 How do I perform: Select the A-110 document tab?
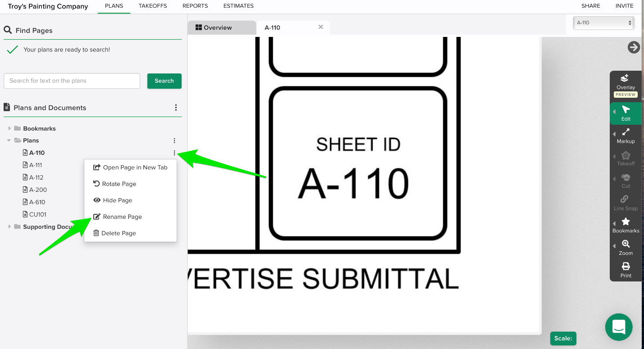(x=272, y=27)
